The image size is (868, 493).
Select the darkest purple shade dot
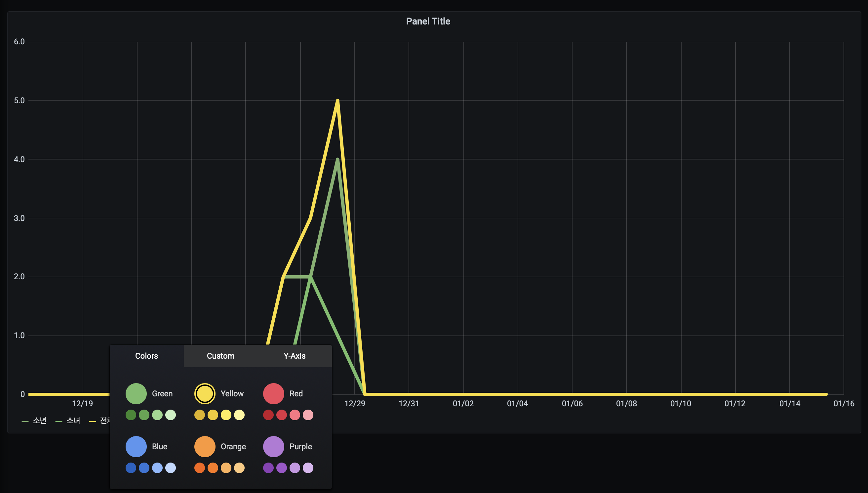268,468
